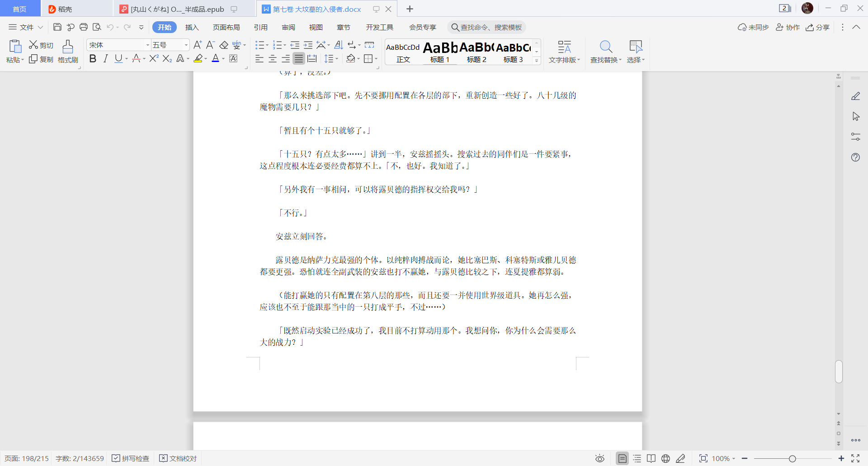Switch to web layout globe icon
This screenshot has width=868, height=466.
tap(665, 458)
